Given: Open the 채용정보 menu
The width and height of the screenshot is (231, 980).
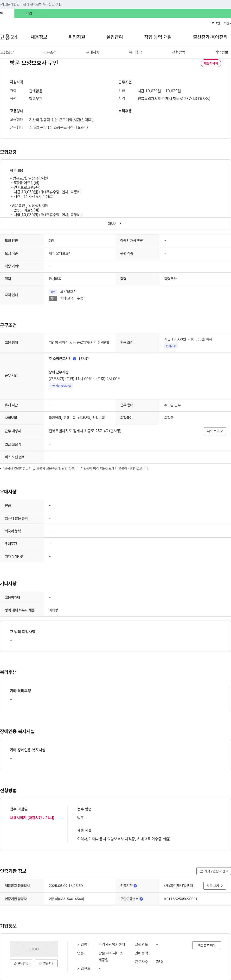Looking at the screenshot, I should coord(39,37).
